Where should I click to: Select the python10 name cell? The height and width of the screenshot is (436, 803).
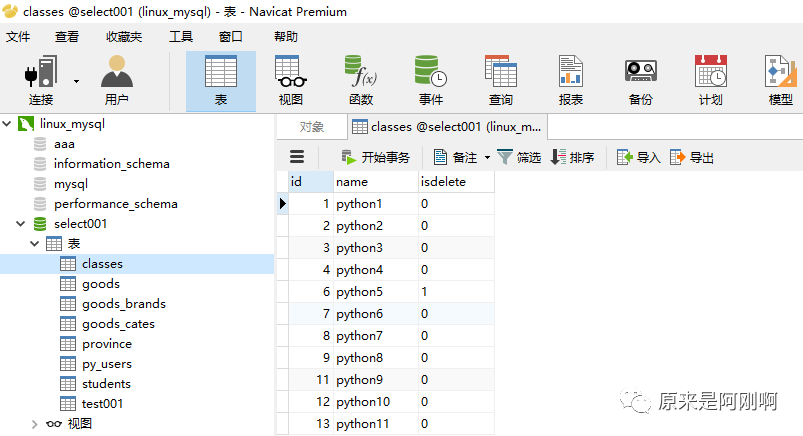point(375,402)
